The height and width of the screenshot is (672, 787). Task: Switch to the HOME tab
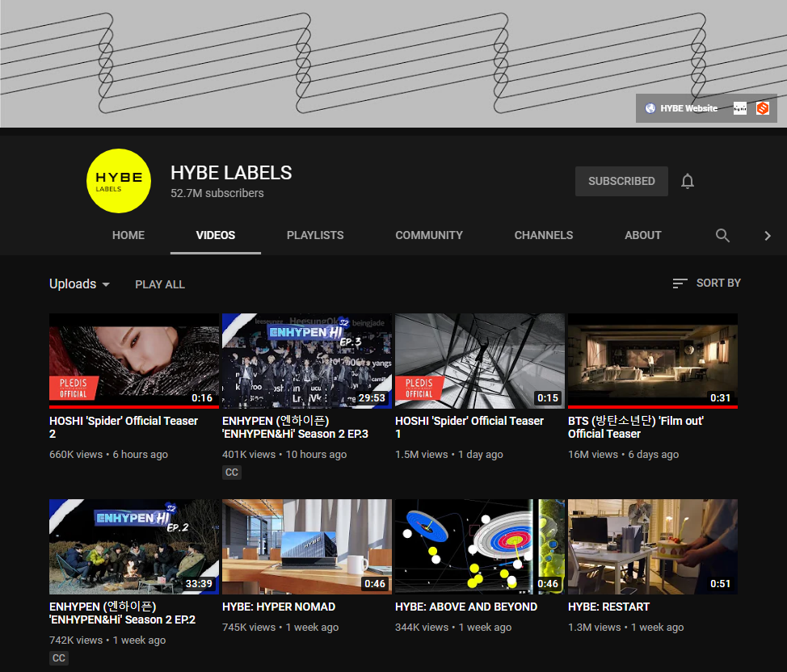click(128, 235)
